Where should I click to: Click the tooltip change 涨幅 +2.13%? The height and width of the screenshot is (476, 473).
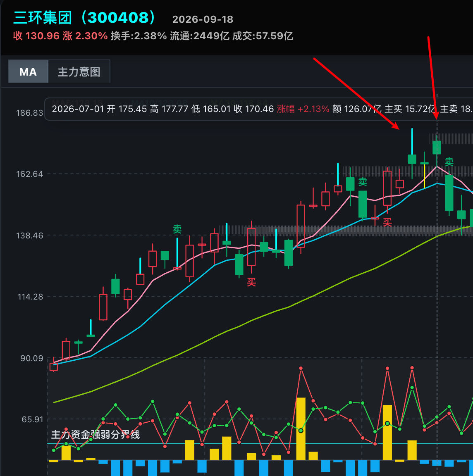tap(303, 109)
